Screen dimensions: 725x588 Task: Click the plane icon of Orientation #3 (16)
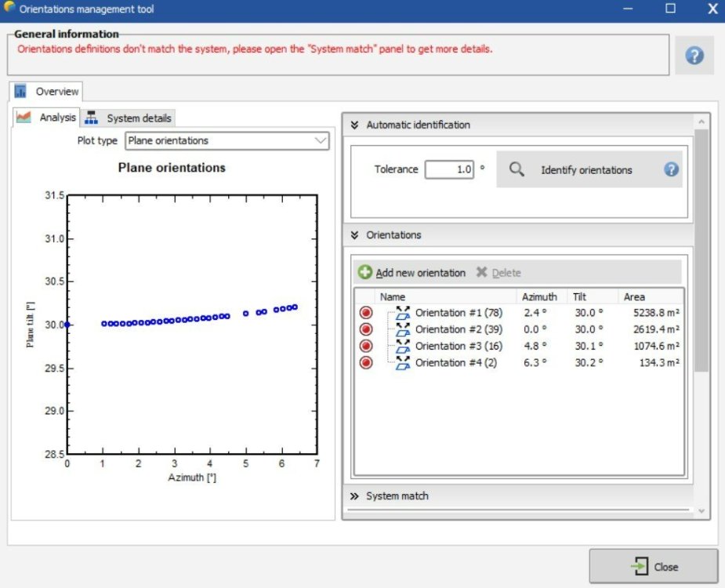point(404,346)
